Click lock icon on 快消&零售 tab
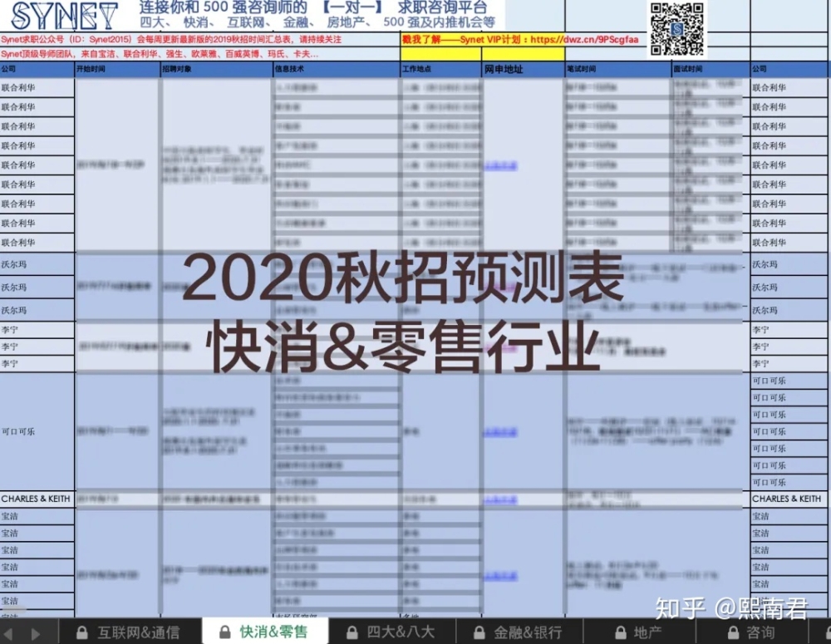This screenshot has height=644, width=831. (224, 632)
